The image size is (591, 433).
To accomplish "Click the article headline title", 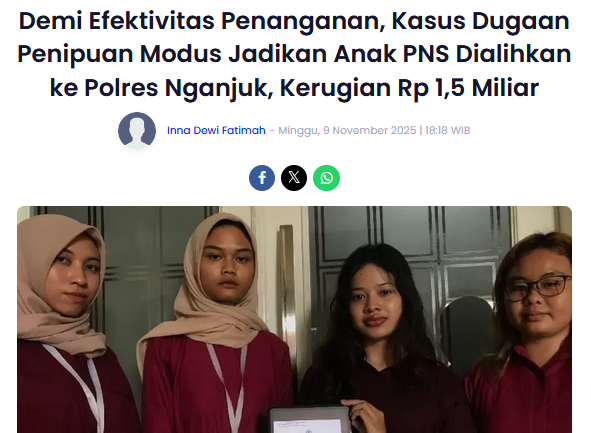I will point(294,54).
